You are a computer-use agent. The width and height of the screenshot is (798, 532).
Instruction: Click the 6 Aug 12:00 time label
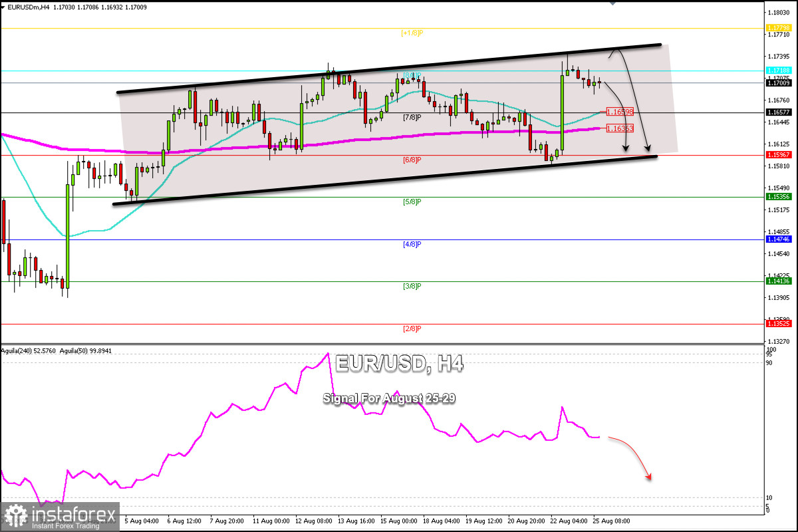click(185, 521)
